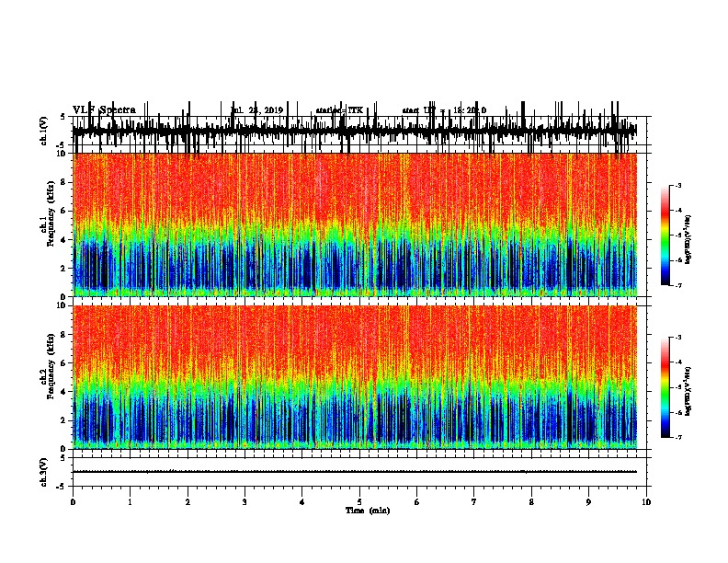Click the '8' kHz tick on ch.1 spectrogram
This screenshot has width=728, height=563.
pos(64,182)
